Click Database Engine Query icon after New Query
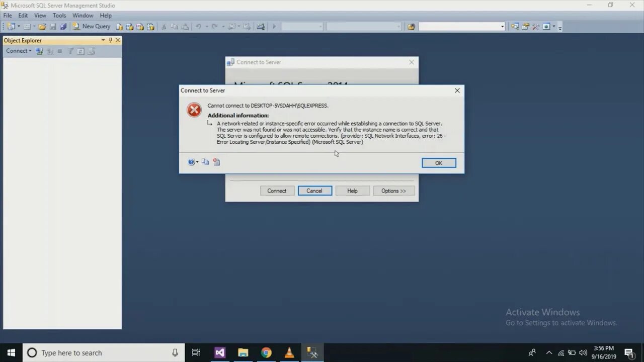Screen dimensions: 644x362 119,26
